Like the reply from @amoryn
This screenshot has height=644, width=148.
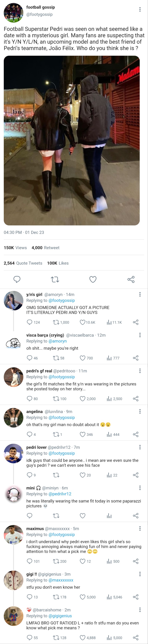(83, 322)
